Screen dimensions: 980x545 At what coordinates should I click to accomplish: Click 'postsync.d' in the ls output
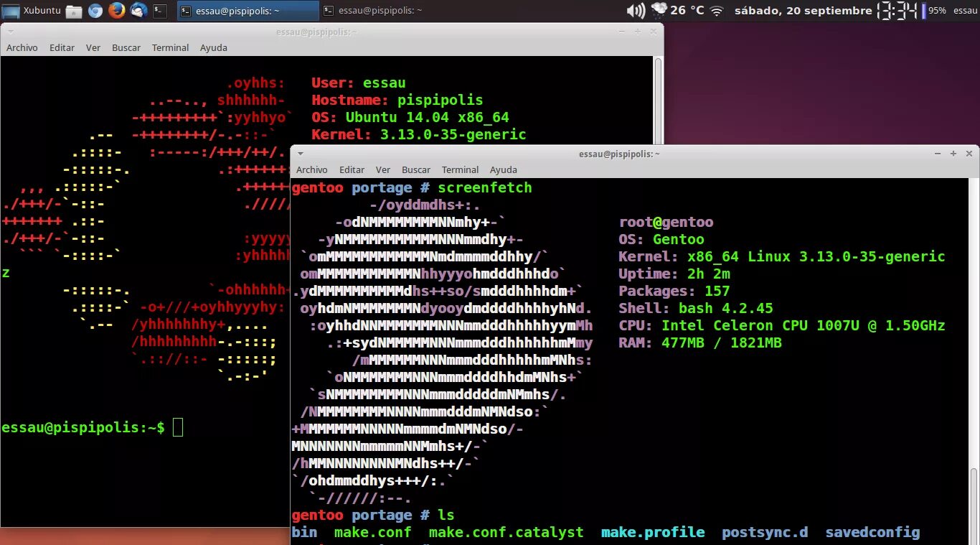(x=765, y=533)
